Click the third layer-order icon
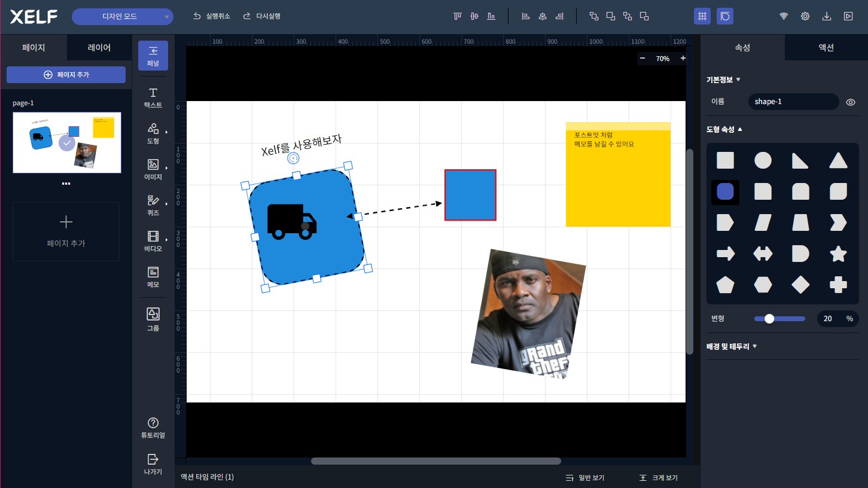868x488 pixels. [x=628, y=16]
